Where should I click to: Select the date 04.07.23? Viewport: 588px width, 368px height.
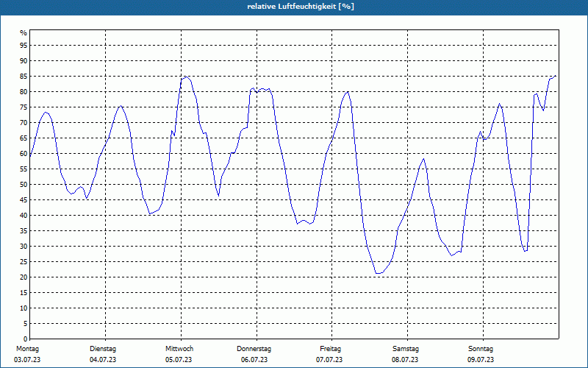pyautogui.click(x=103, y=360)
